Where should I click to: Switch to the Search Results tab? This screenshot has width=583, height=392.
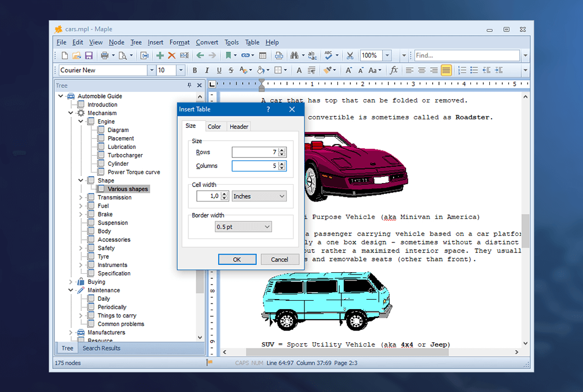[x=101, y=348]
